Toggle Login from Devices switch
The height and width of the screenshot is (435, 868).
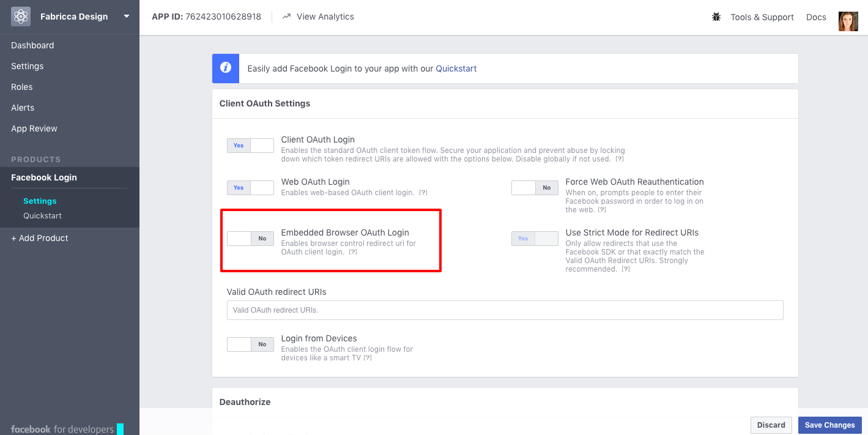[x=250, y=344]
